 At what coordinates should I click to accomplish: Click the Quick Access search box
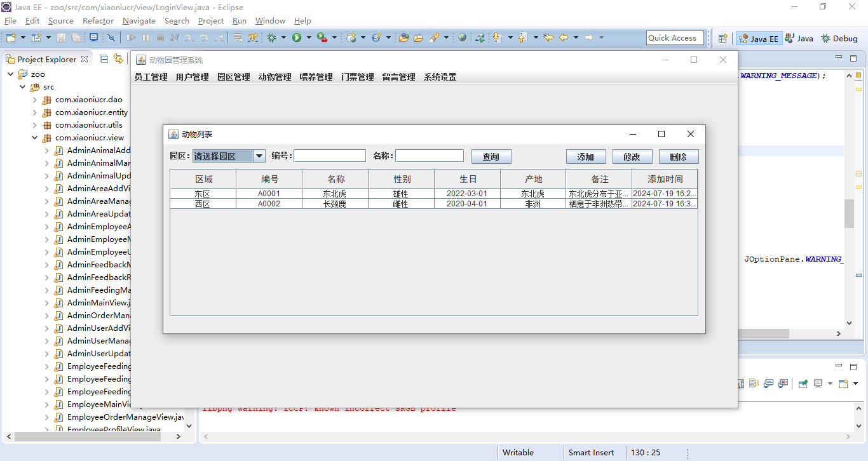(675, 38)
